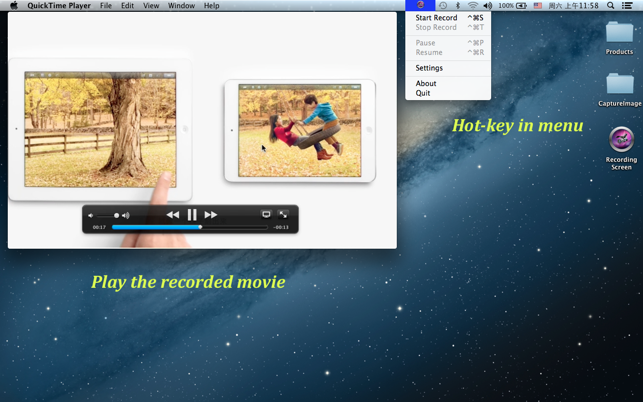Screen dimensions: 643x402
Task: Adjust the QuickTime volume slider knob
Action: tap(116, 215)
